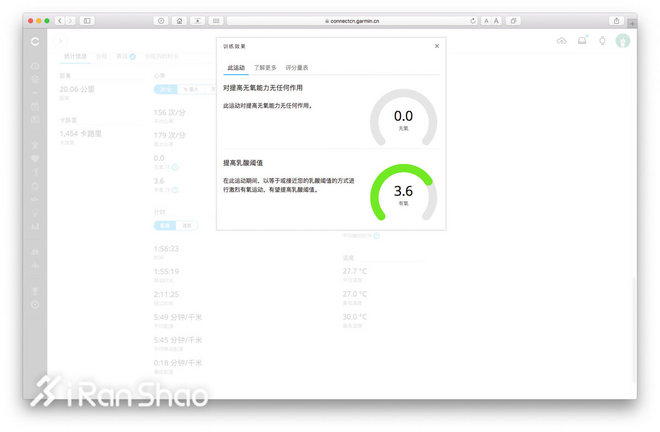
Task: Decrease text size with small A
Action: click(x=486, y=21)
